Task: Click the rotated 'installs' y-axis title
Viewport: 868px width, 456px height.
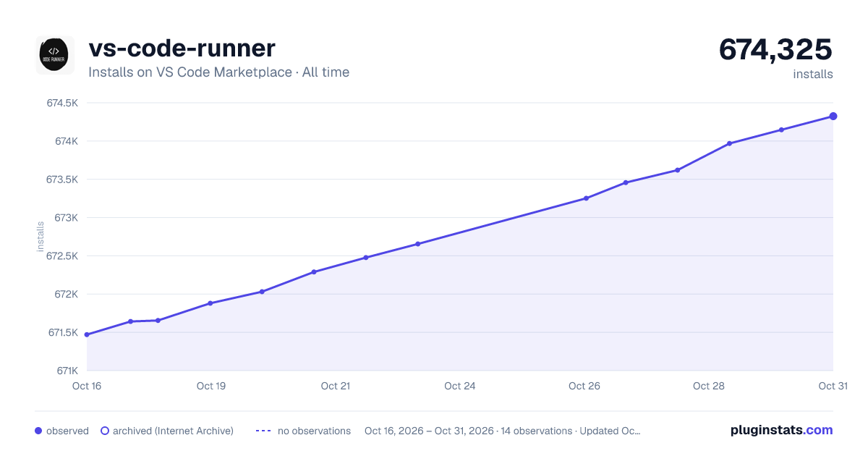Action: point(41,237)
